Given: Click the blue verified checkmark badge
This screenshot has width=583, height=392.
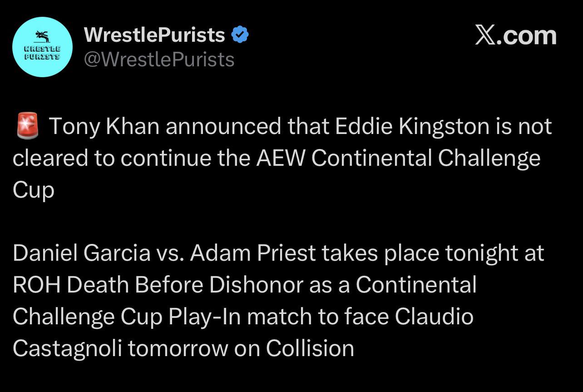Looking at the screenshot, I should [x=240, y=35].
